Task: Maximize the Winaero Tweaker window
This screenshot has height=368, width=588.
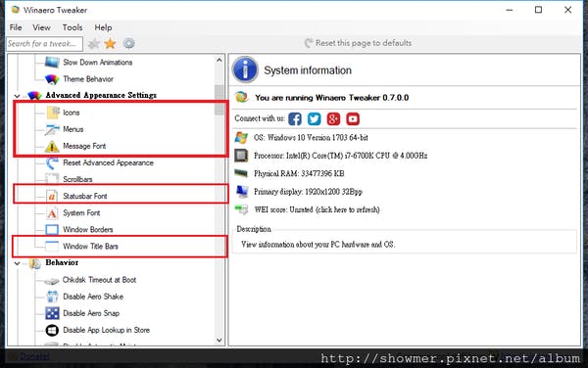Action: tap(538, 10)
